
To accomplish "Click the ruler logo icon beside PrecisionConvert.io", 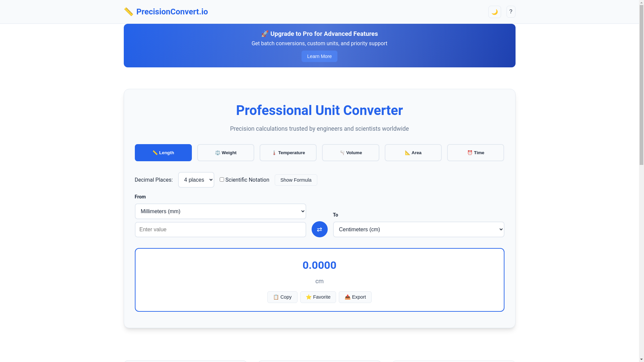I will 128,12.
